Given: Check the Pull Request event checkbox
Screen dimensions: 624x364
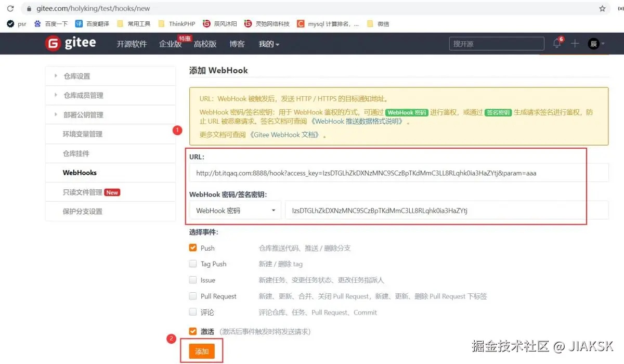Looking at the screenshot, I should [193, 296].
